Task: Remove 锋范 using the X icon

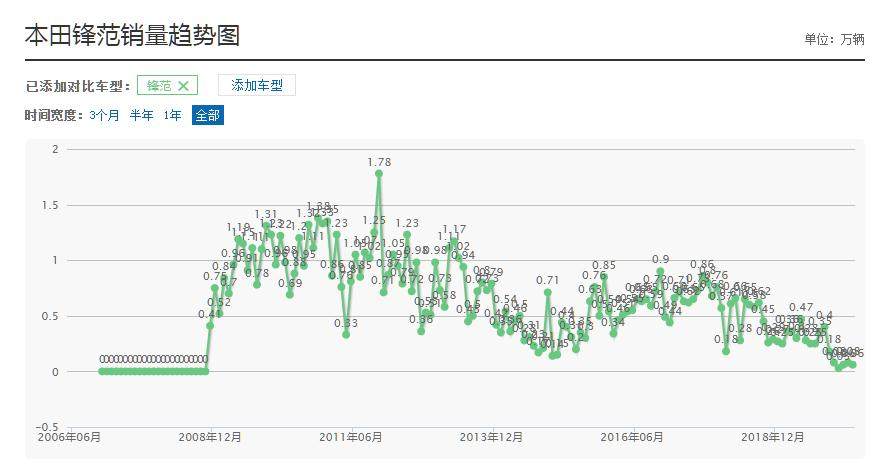Action: pos(183,86)
